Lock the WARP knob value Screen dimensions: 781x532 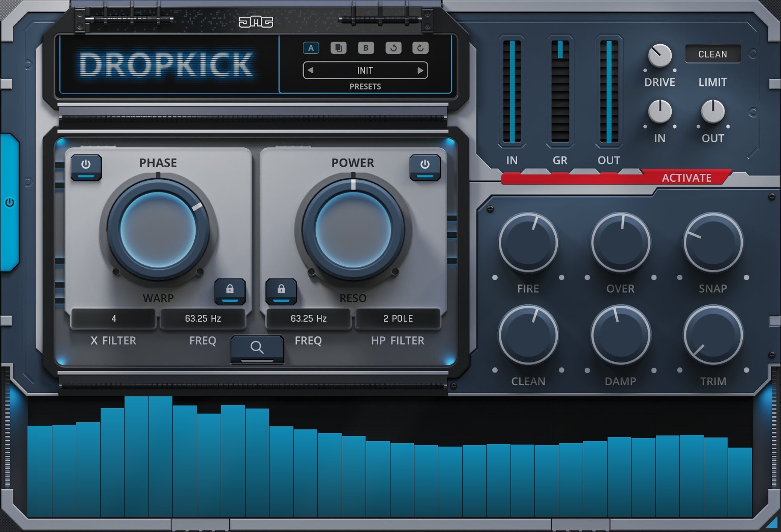click(x=230, y=291)
